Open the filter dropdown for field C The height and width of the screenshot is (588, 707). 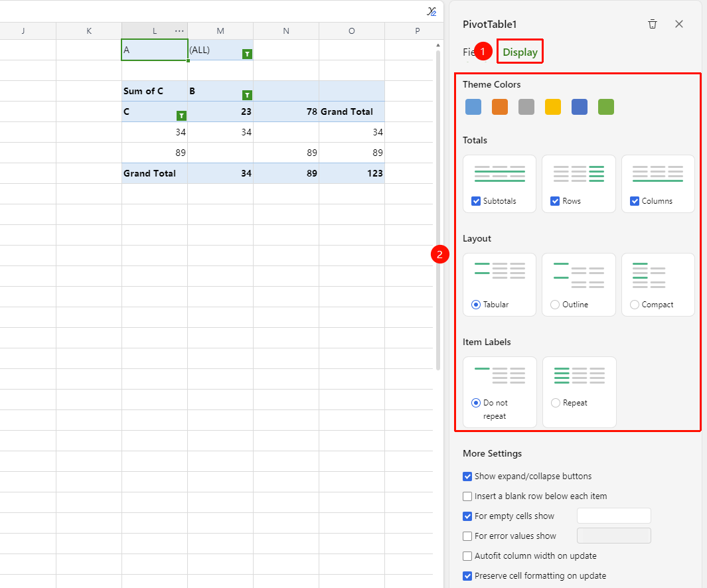click(x=181, y=116)
